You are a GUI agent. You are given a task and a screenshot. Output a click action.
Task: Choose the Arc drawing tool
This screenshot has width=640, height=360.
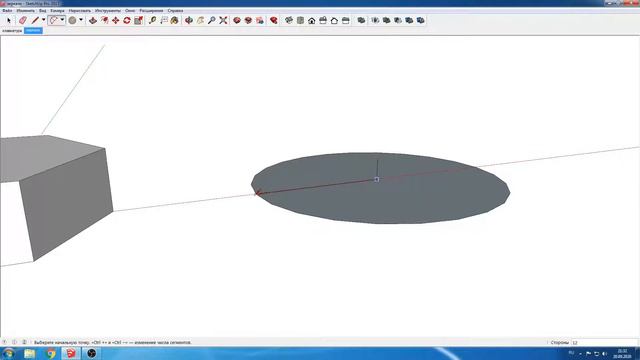(x=53, y=20)
